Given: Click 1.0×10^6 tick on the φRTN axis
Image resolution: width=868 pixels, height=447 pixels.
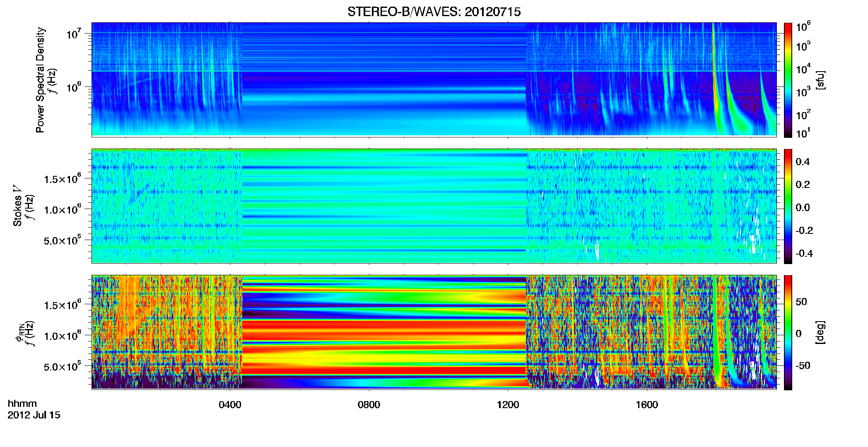Looking at the screenshot, I should (x=63, y=335).
